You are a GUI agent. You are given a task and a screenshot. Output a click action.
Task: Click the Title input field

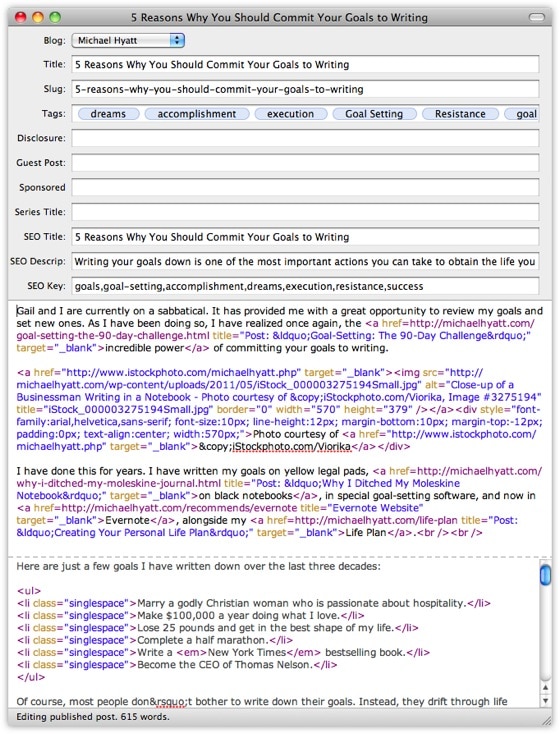305,65
